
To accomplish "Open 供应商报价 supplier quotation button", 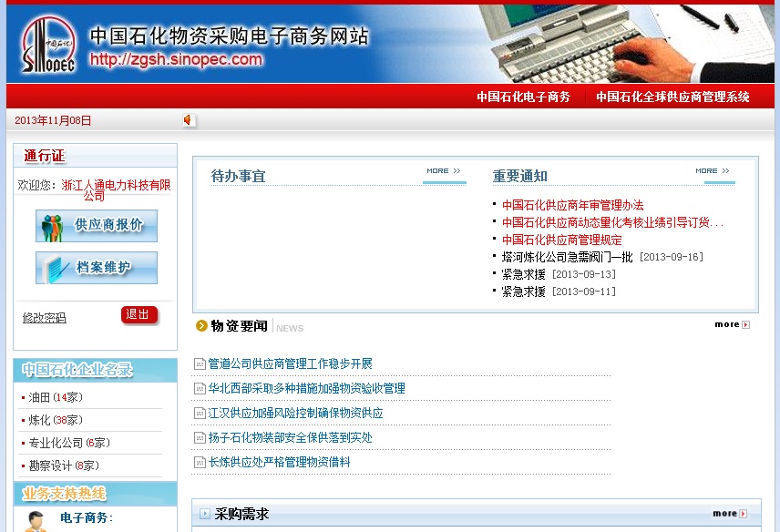I will (97, 226).
